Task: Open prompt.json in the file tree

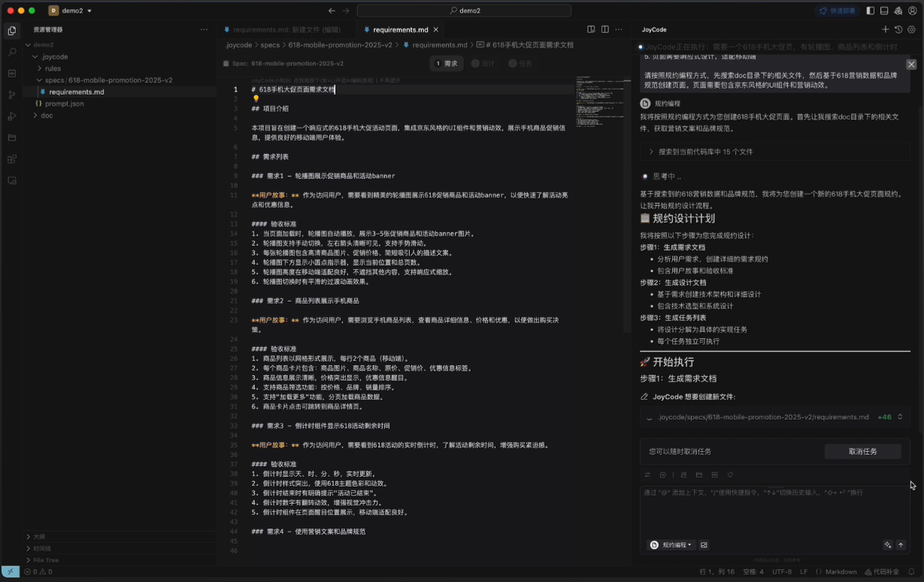Action: coord(65,103)
